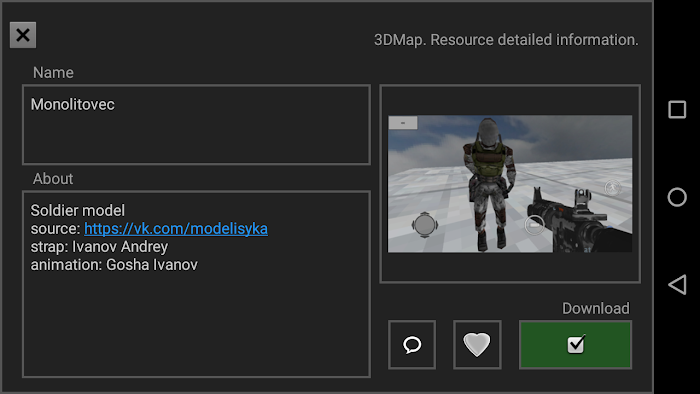Click the small dash button in the preview corner

coord(403,123)
